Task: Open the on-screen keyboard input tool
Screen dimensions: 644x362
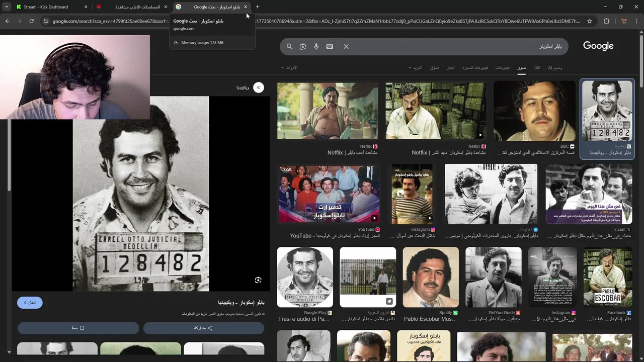Action: 330,46
